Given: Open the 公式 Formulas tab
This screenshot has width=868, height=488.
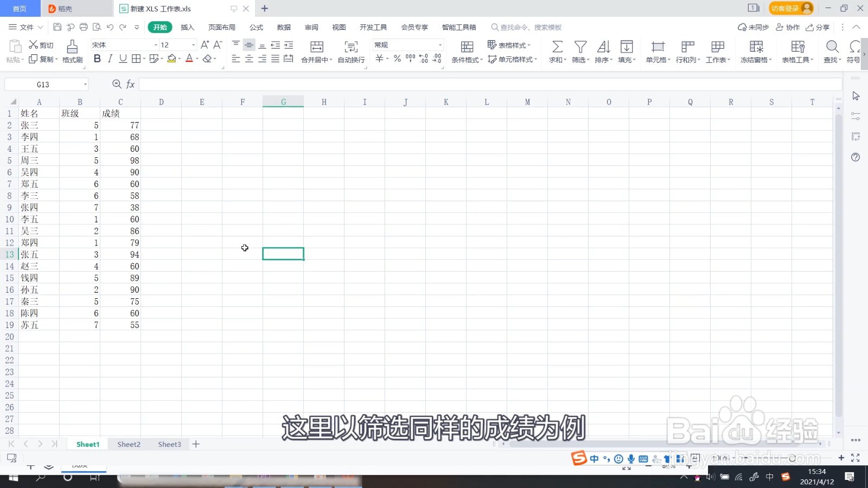Looking at the screenshot, I should [256, 27].
